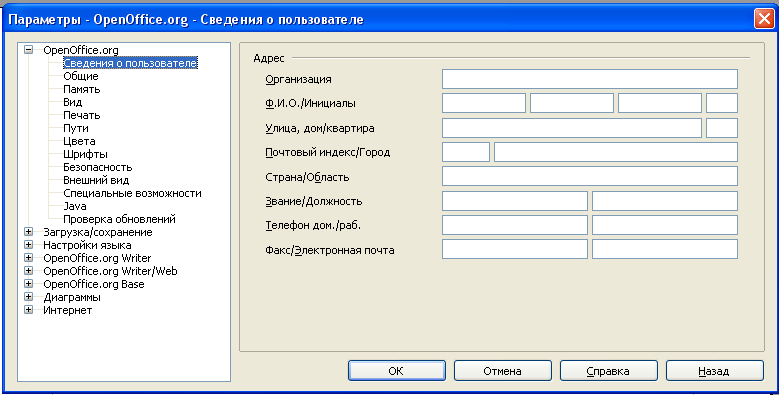Select the Загрузка/сохранение tree label
The width and height of the screenshot is (779, 395).
pyautogui.click(x=97, y=232)
